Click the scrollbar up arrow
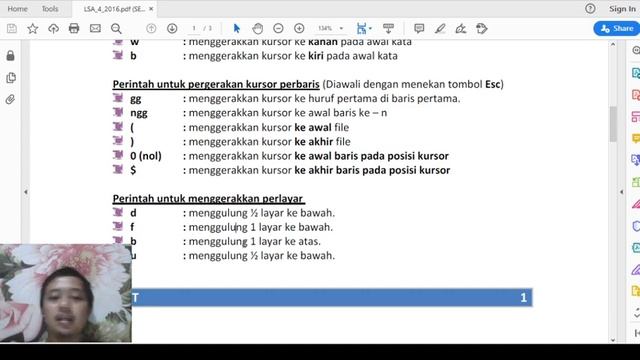The height and width of the screenshot is (360, 640). coord(613,44)
